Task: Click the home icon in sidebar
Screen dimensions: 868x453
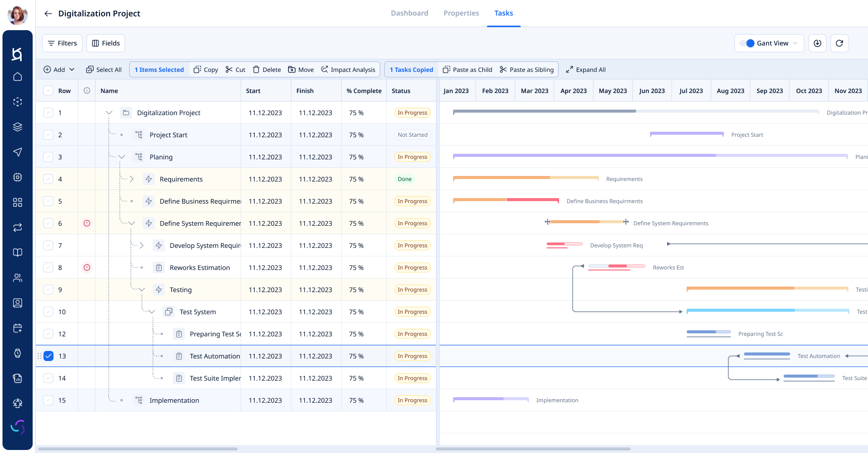Action: 18,77
